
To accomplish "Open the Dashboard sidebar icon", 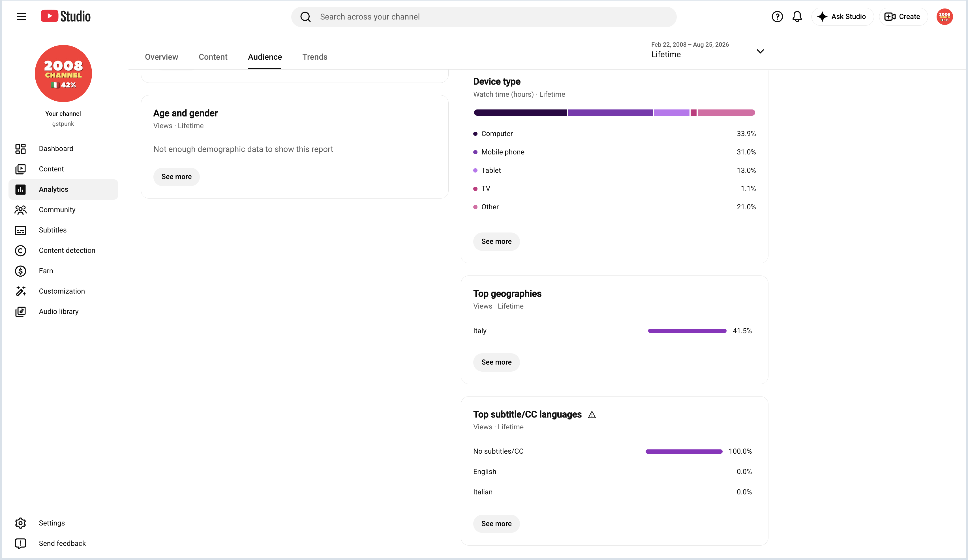I will [x=20, y=148].
